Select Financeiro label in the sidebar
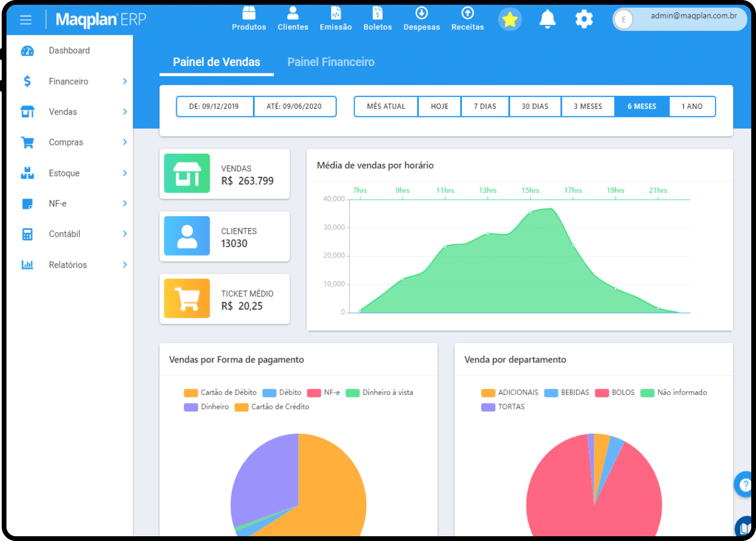This screenshot has width=756, height=541. click(68, 82)
